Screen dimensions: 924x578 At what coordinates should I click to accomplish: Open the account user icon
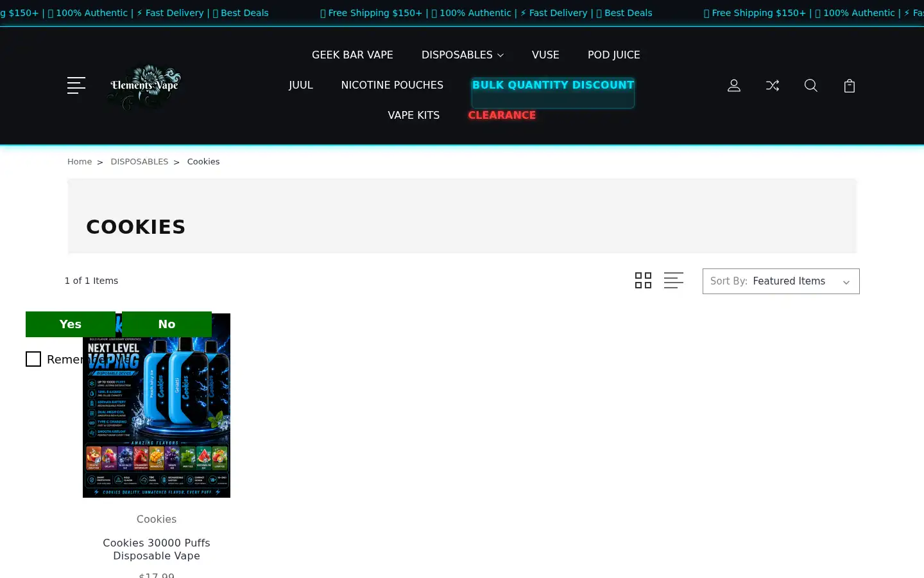click(x=734, y=85)
